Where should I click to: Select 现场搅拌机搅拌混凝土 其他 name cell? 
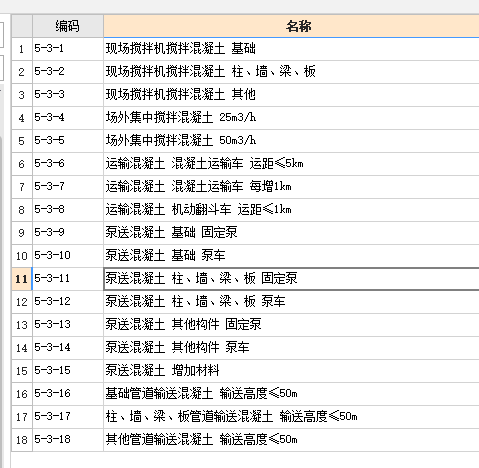tap(291, 95)
